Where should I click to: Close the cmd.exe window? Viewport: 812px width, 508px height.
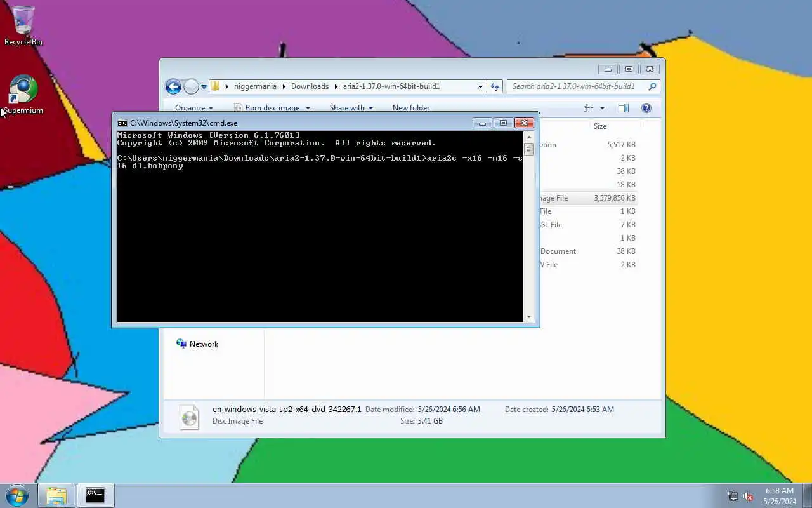click(524, 123)
